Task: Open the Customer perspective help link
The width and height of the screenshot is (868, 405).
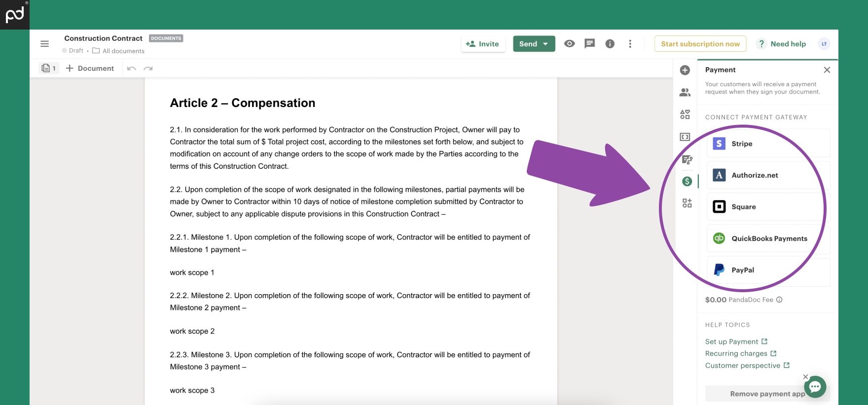Action: point(747,365)
